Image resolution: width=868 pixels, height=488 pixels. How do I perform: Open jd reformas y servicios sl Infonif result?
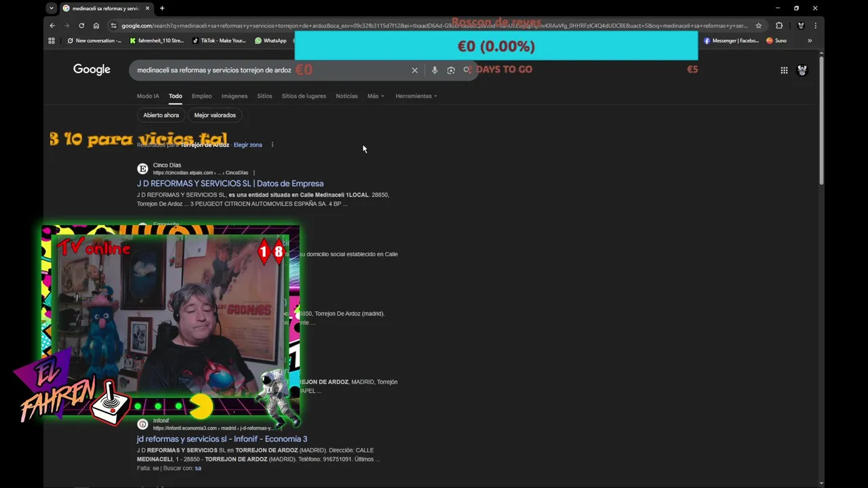(222, 439)
